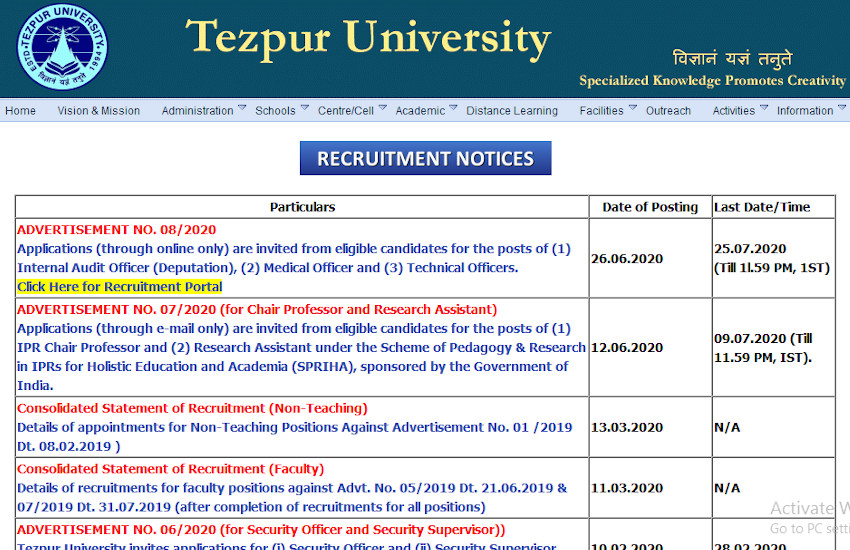Click the Tezpur University circular logo
Screen dimensions: 850x550
tap(62, 49)
